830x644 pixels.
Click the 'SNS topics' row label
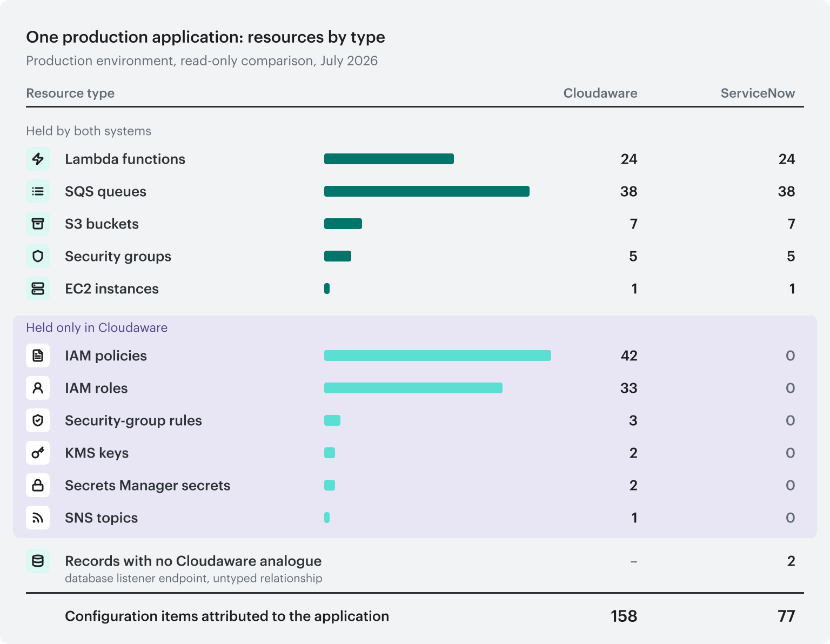[x=101, y=518]
